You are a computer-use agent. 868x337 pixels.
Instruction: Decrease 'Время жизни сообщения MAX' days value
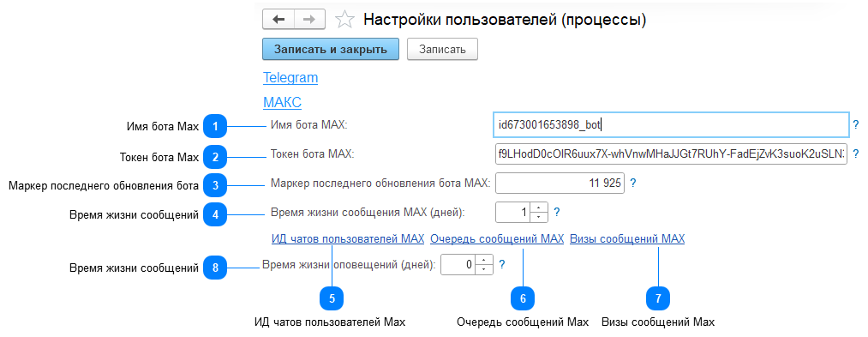(539, 217)
